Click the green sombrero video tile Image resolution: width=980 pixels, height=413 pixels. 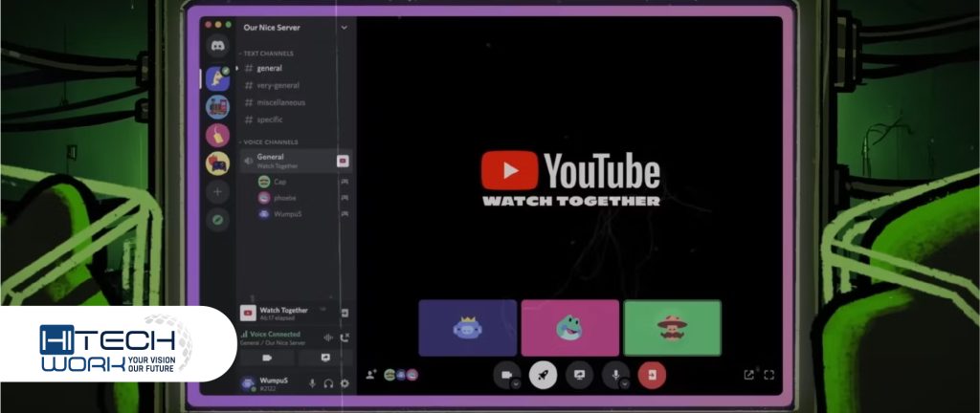tap(673, 328)
